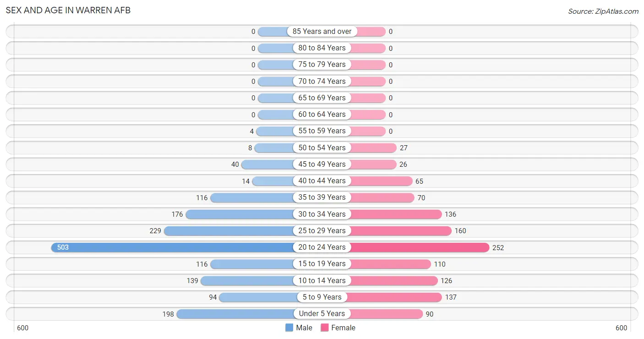Click the 5 to 9 Years label

[x=322, y=297]
